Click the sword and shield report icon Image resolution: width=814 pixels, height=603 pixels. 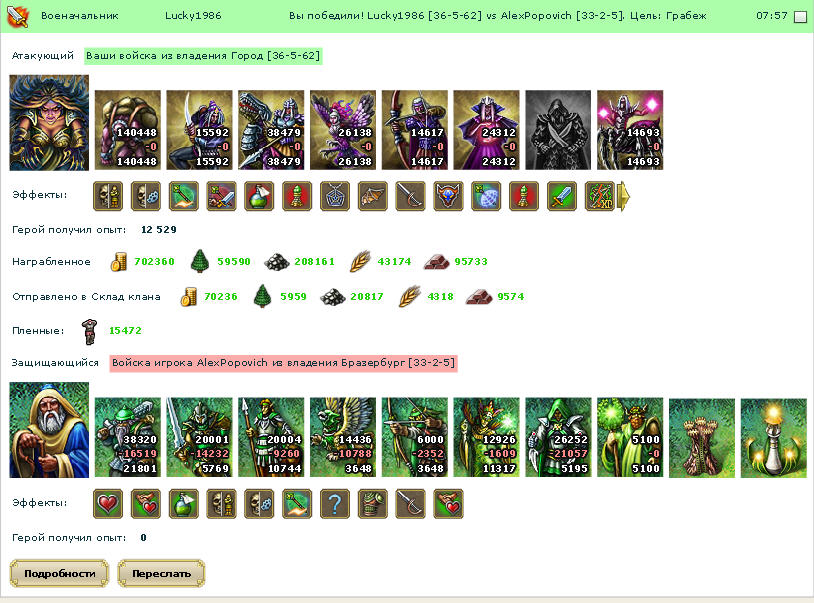[17, 17]
